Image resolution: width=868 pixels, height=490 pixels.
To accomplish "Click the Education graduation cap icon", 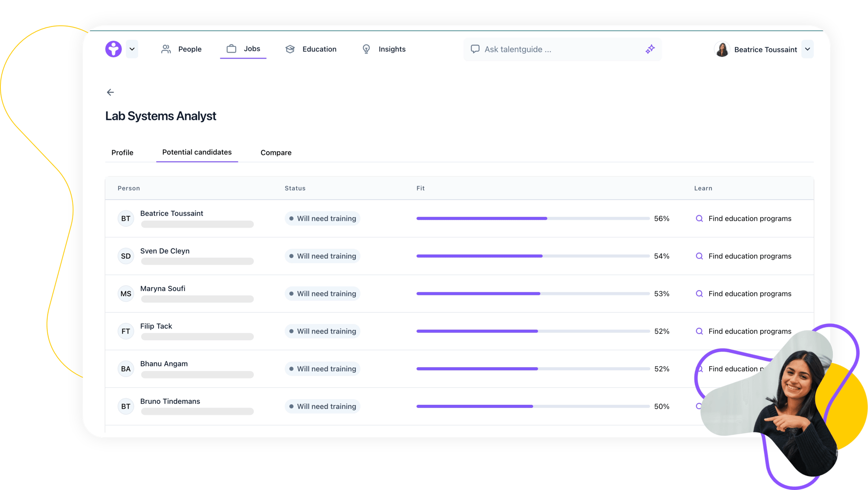I will point(290,49).
